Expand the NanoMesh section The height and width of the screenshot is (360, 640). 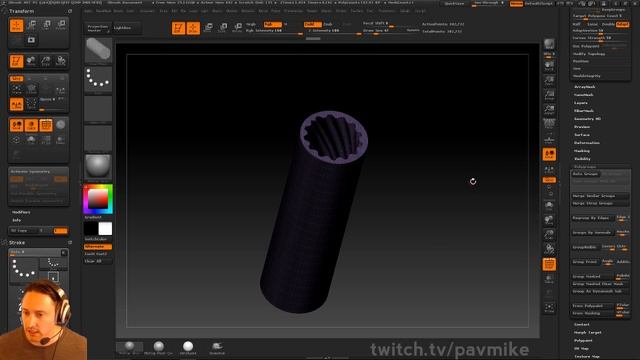(x=583, y=95)
